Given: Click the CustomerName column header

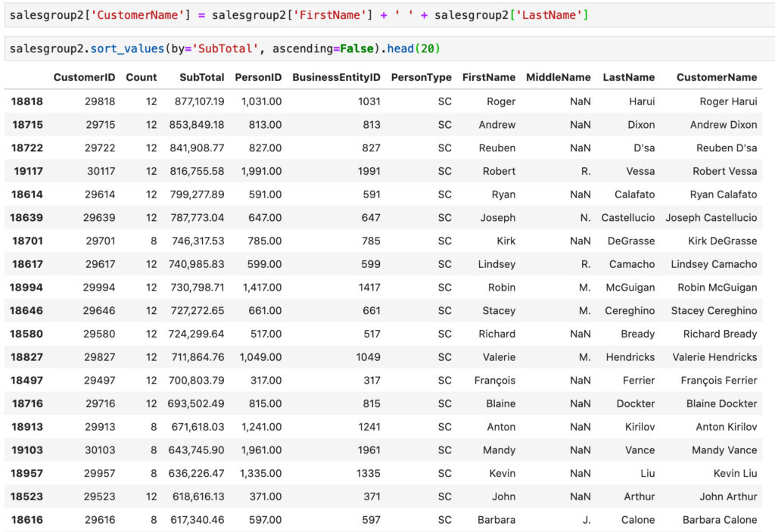Looking at the screenshot, I should point(717,77).
